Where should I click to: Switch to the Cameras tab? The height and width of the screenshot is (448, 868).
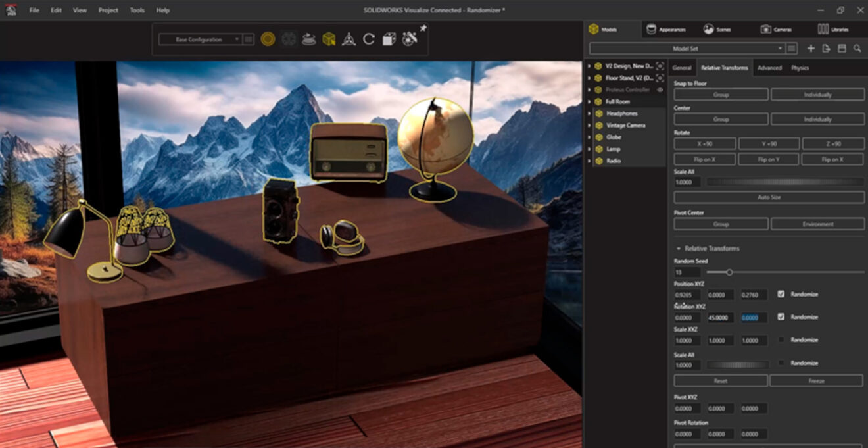point(777,29)
